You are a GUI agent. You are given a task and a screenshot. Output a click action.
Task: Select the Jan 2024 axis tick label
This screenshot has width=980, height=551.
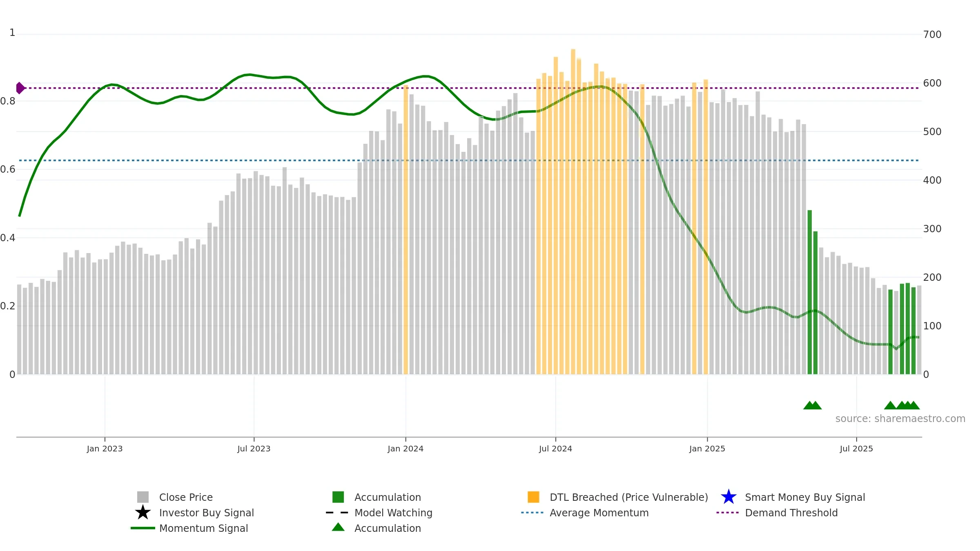[x=405, y=449]
